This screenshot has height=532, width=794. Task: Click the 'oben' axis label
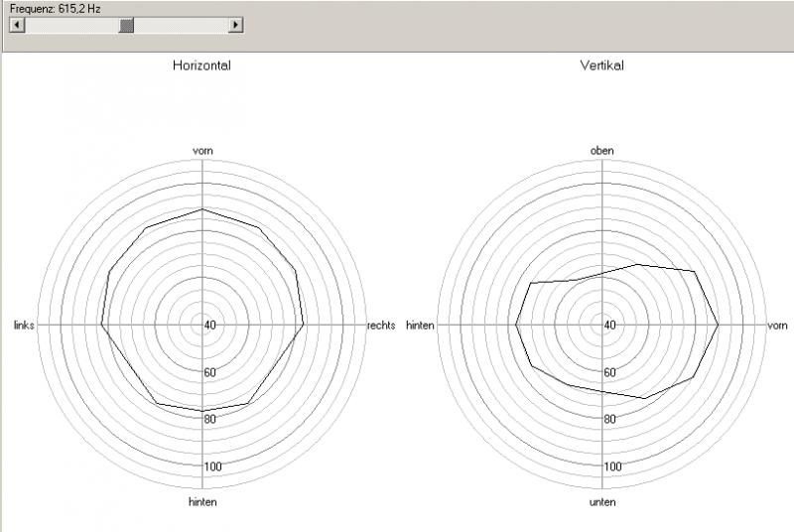[601, 150]
